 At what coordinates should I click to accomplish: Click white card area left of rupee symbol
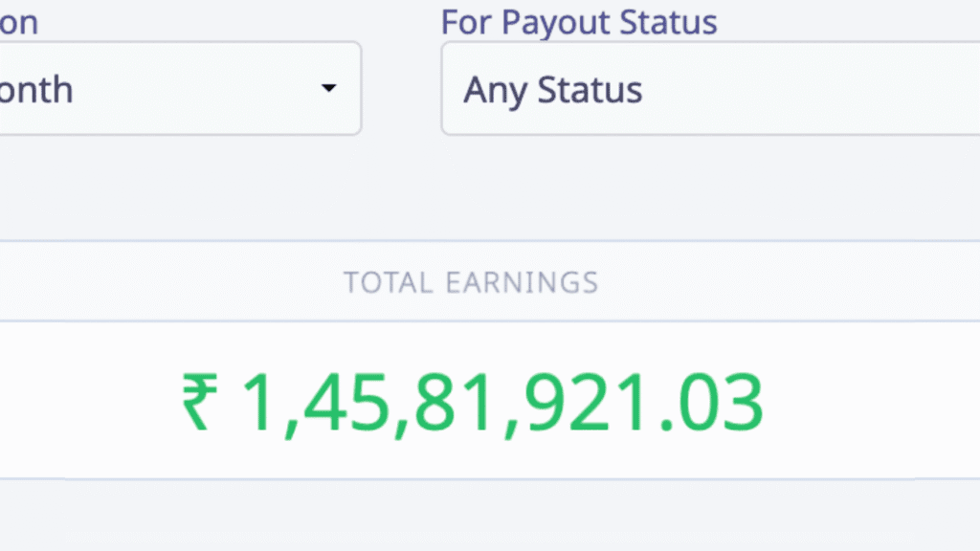point(86,402)
